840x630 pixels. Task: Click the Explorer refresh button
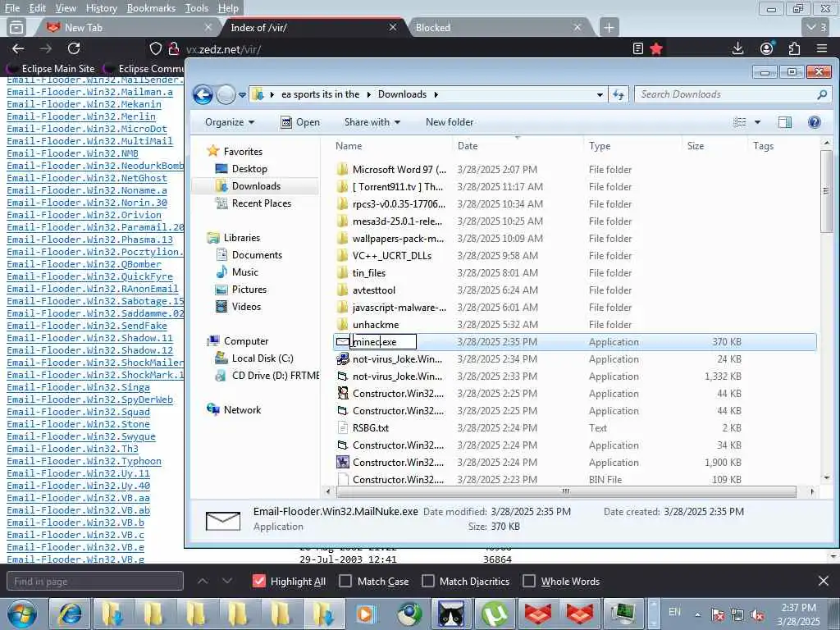point(619,95)
